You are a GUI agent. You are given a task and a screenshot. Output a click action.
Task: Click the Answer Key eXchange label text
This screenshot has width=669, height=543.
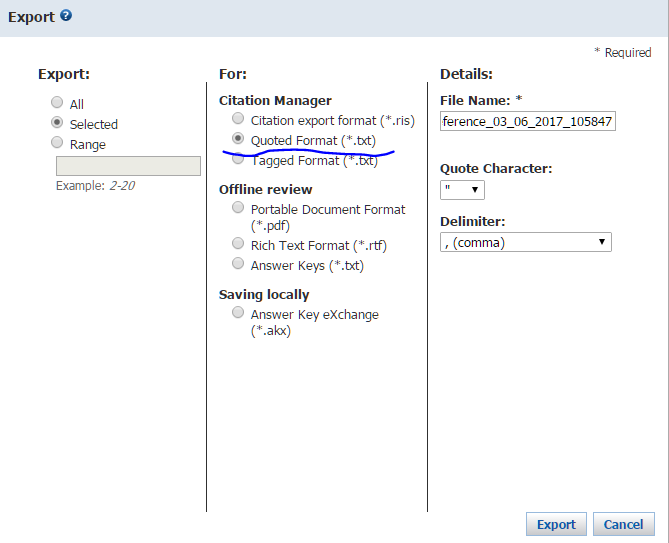(x=314, y=315)
